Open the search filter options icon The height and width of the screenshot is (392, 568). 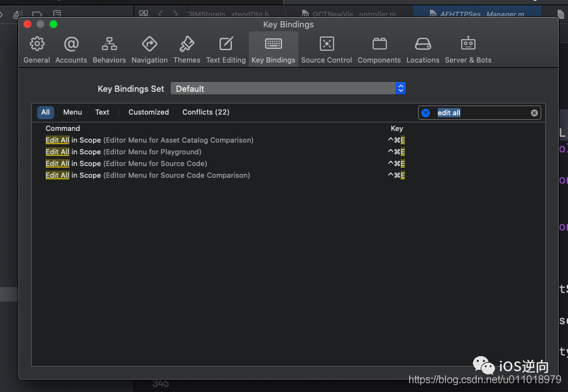click(425, 113)
